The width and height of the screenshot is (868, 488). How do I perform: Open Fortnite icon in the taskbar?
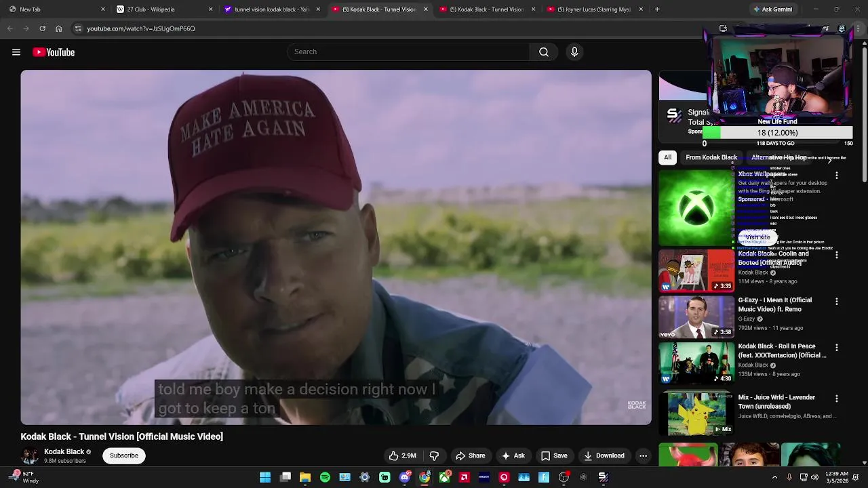point(544,477)
